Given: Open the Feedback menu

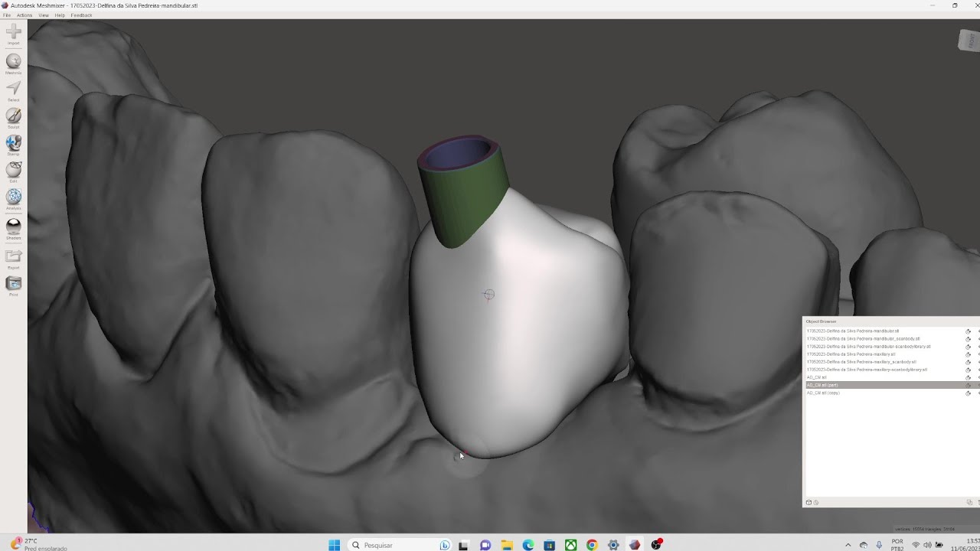Looking at the screenshot, I should (81, 15).
